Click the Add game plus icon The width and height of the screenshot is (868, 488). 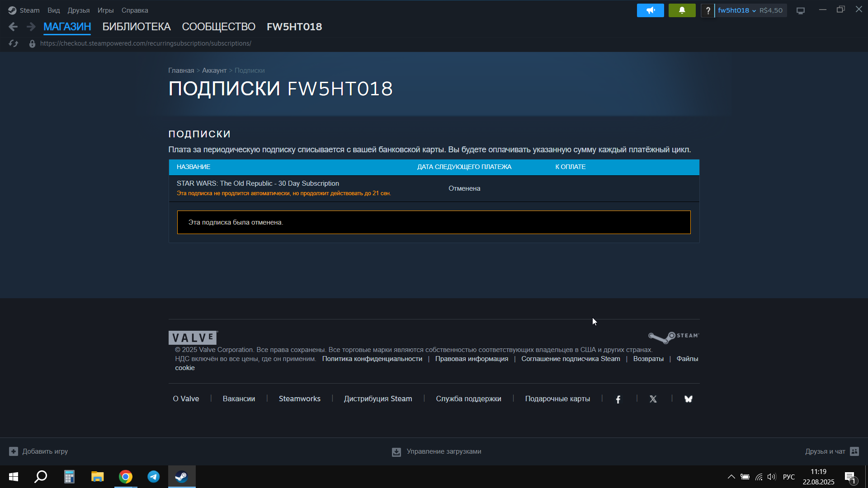(x=14, y=451)
